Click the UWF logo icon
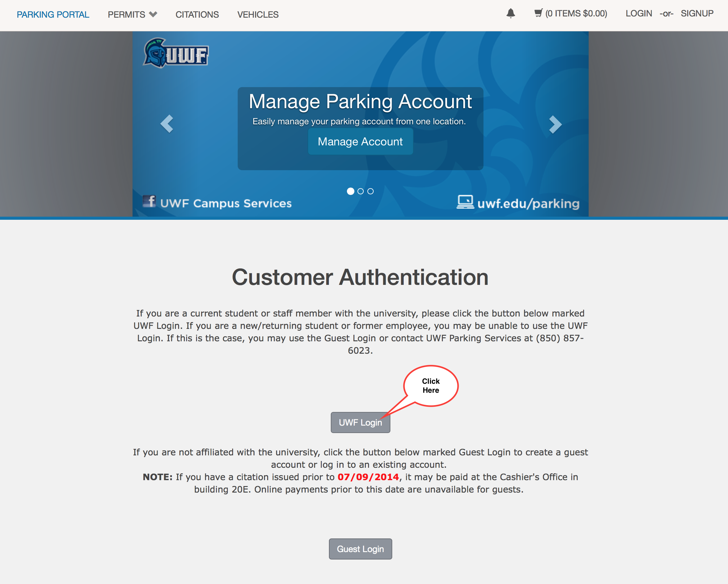 tap(175, 55)
